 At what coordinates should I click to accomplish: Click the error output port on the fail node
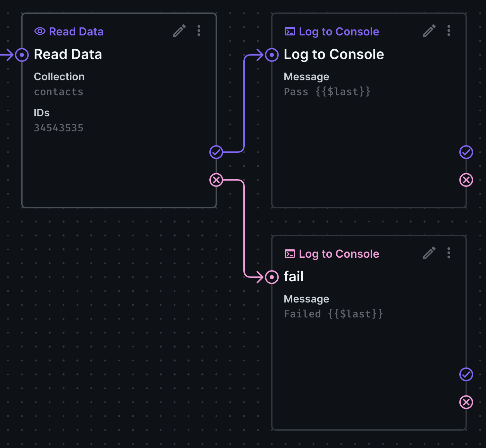[466, 402]
